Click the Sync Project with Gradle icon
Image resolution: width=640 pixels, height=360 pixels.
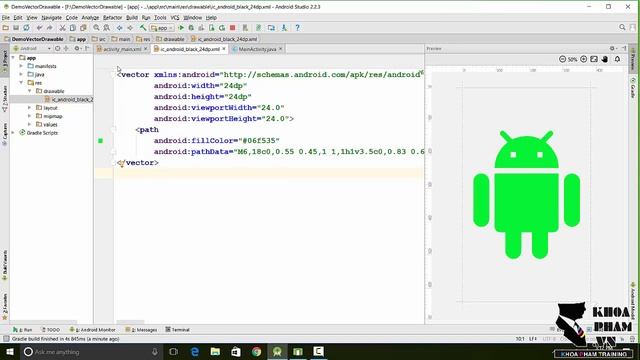(x=258, y=28)
